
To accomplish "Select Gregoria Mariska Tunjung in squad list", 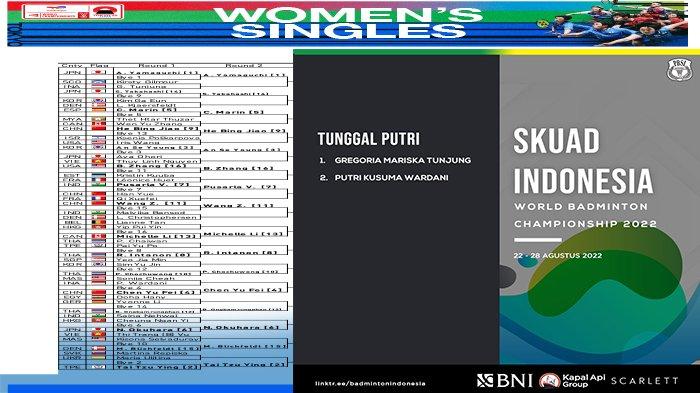I will (402, 160).
